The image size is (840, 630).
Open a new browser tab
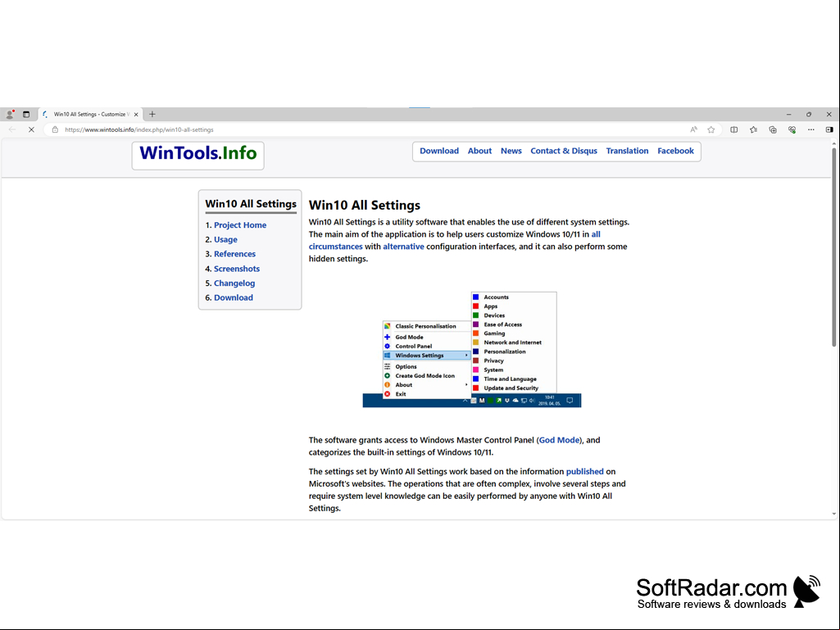(152, 114)
